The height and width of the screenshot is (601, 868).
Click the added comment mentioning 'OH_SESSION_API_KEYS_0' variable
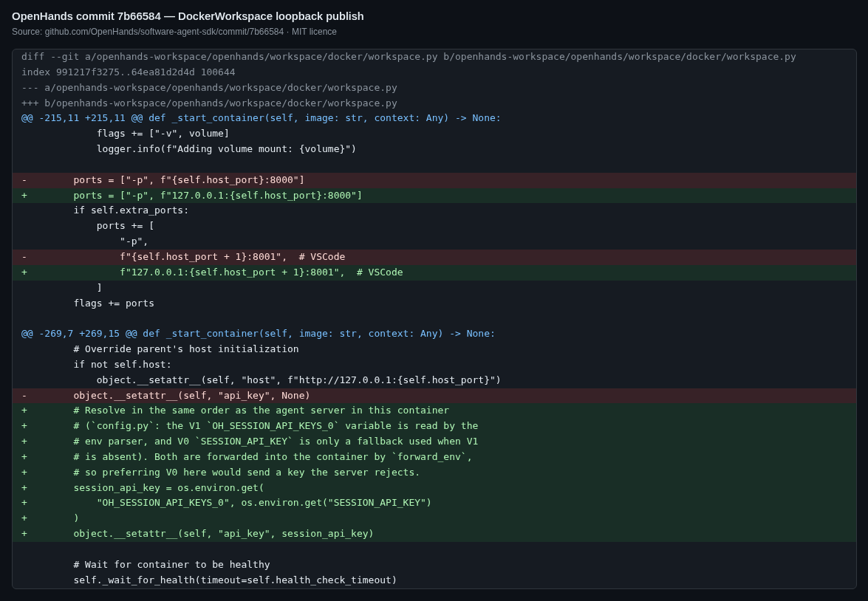pyautogui.click(x=434, y=426)
